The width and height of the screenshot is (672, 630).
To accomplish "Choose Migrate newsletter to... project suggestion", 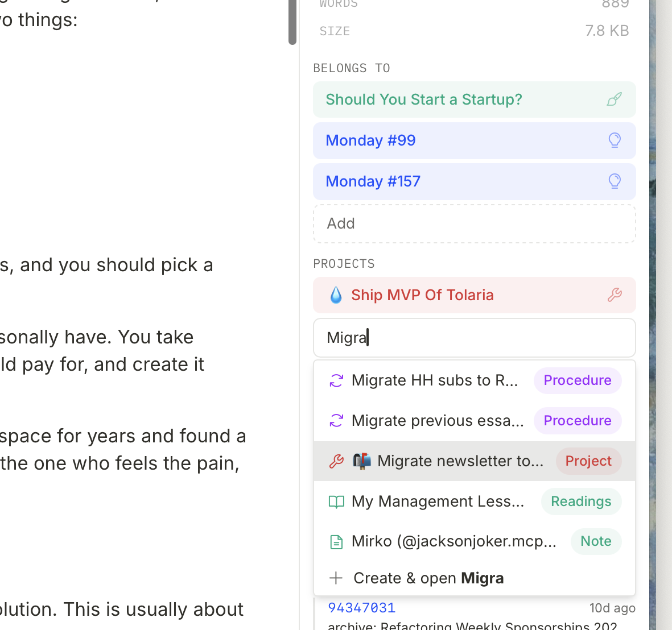I will [460, 461].
